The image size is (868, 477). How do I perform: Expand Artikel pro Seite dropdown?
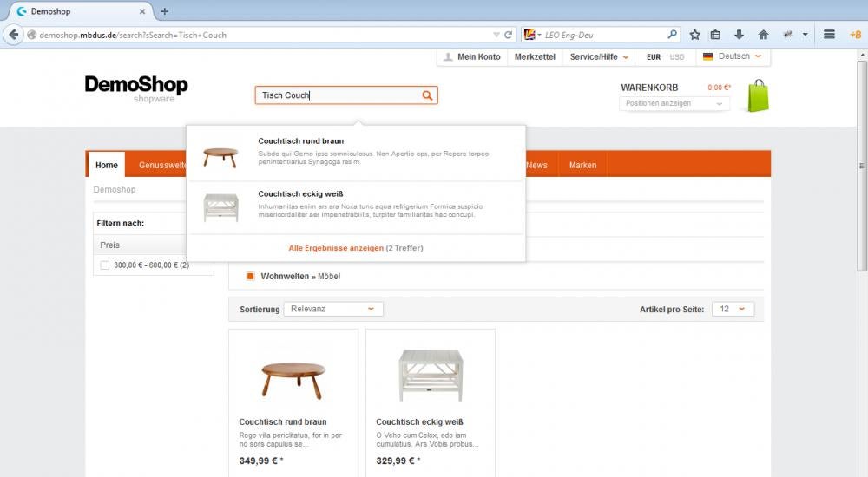click(733, 309)
